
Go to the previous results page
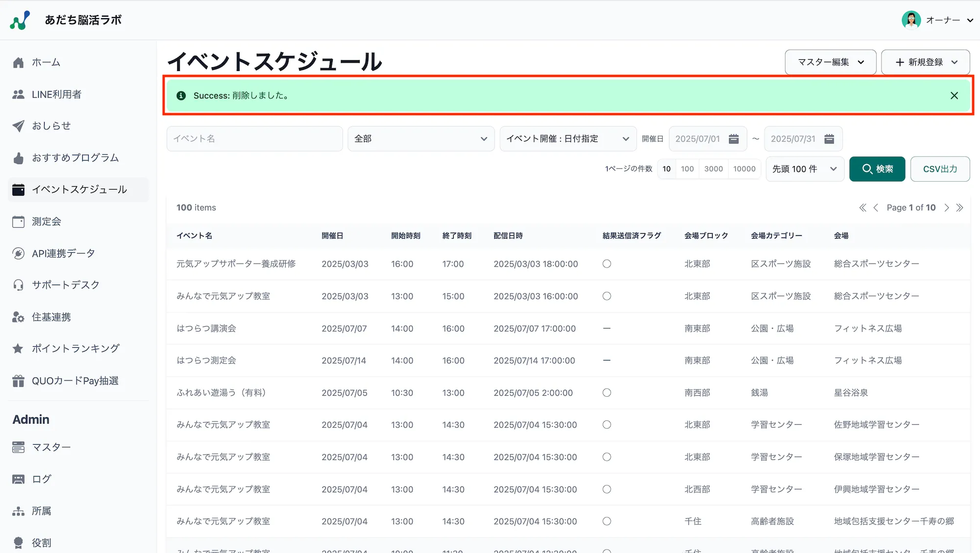pos(876,208)
